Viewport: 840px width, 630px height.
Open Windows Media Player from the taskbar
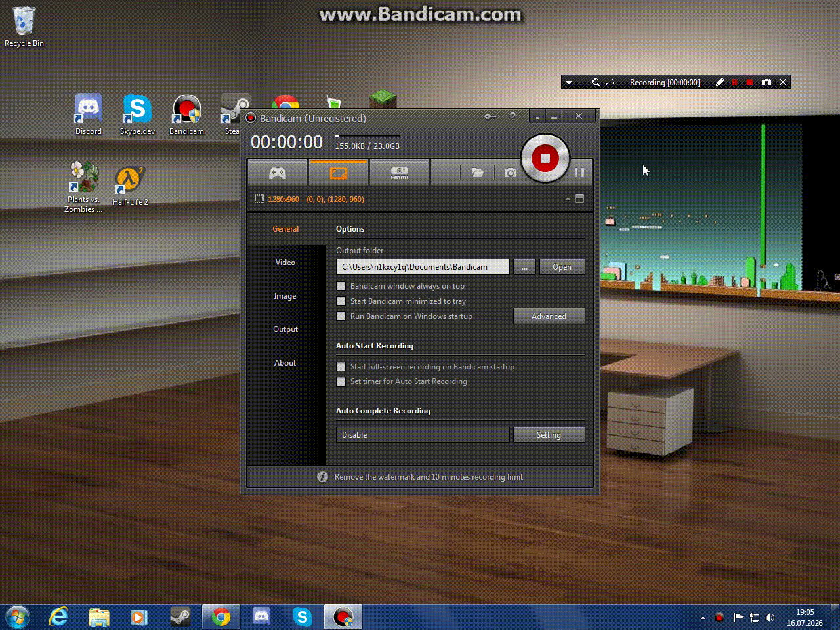[x=139, y=617]
